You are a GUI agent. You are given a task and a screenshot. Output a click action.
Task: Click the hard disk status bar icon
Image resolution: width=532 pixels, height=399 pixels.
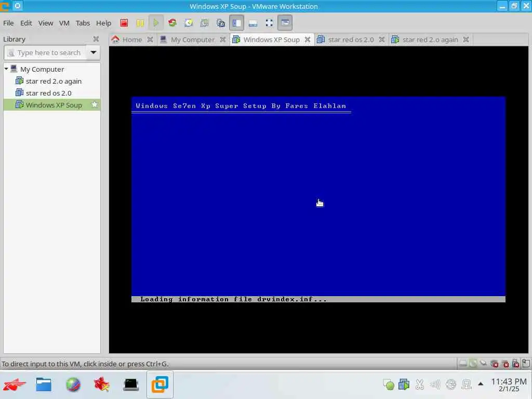(462, 364)
